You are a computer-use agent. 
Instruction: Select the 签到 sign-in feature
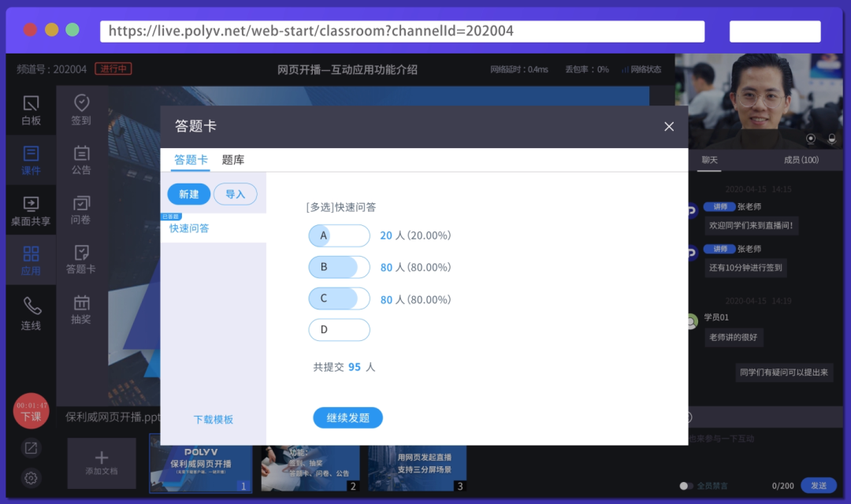[80, 109]
